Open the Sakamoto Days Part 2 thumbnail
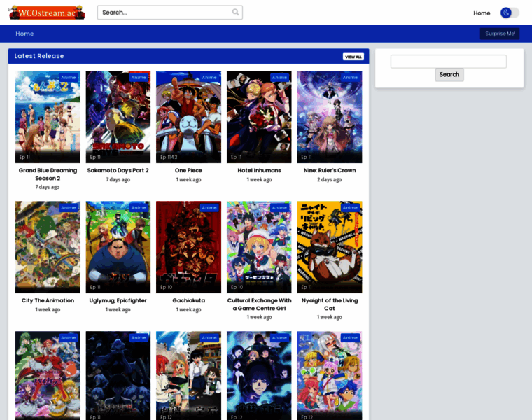 118,116
